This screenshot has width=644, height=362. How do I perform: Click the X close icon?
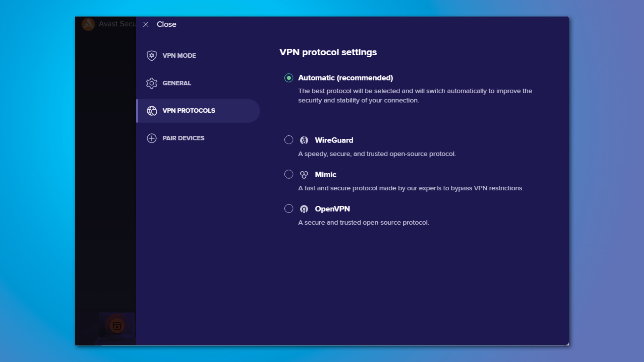[146, 24]
